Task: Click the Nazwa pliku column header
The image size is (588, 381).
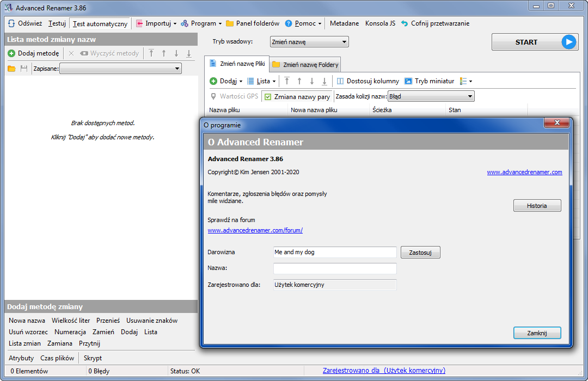Action: tap(248, 110)
